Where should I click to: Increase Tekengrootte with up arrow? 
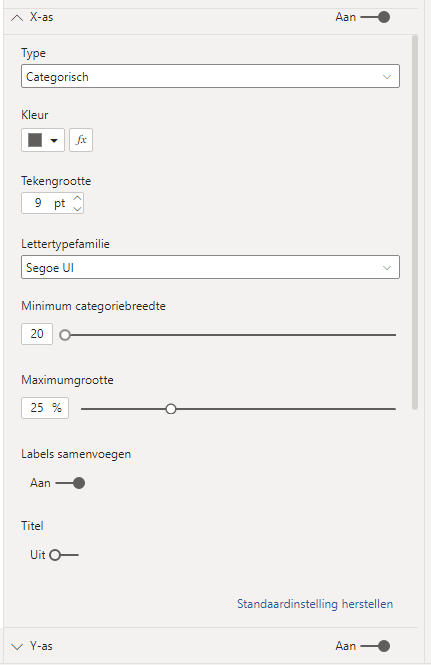coord(77,198)
